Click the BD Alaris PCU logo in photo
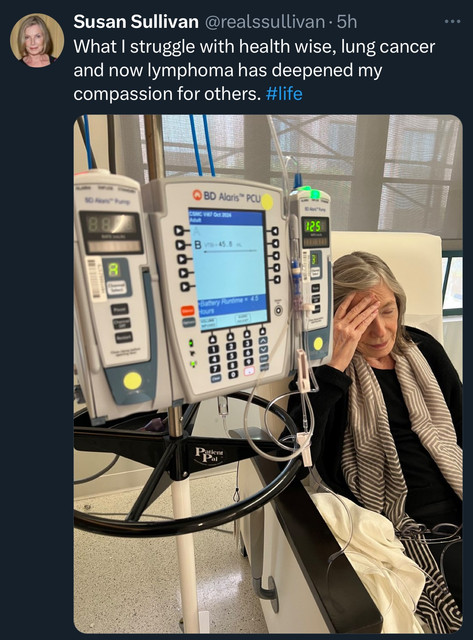Image resolution: width=473 pixels, height=640 pixels. (227, 196)
